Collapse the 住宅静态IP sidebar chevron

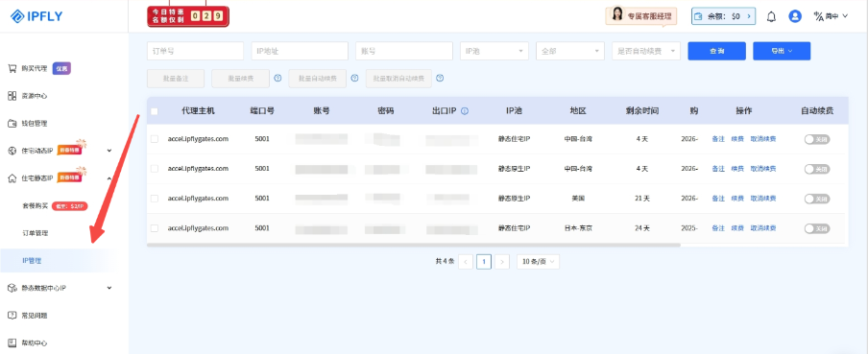coord(109,178)
